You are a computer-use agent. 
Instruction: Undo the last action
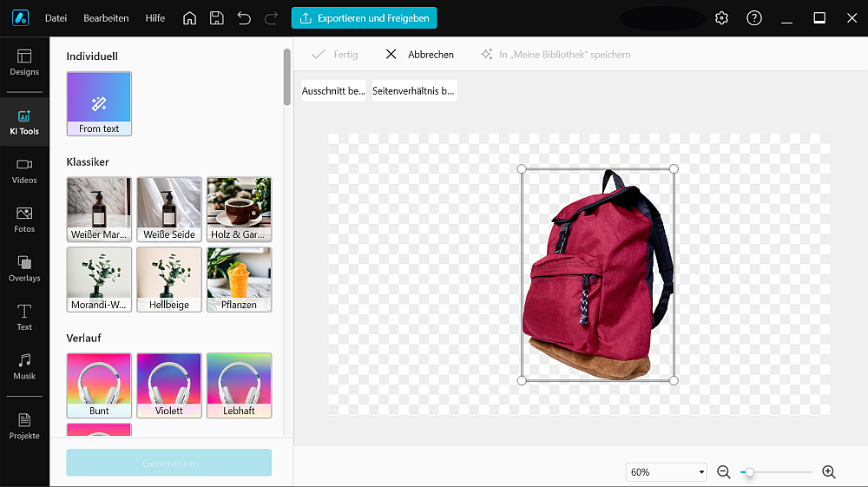pyautogui.click(x=244, y=18)
